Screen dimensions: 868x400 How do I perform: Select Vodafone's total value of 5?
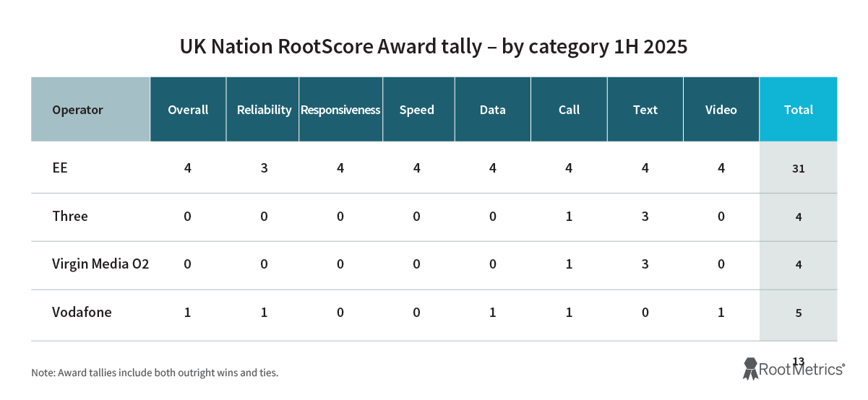coord(799,313)
